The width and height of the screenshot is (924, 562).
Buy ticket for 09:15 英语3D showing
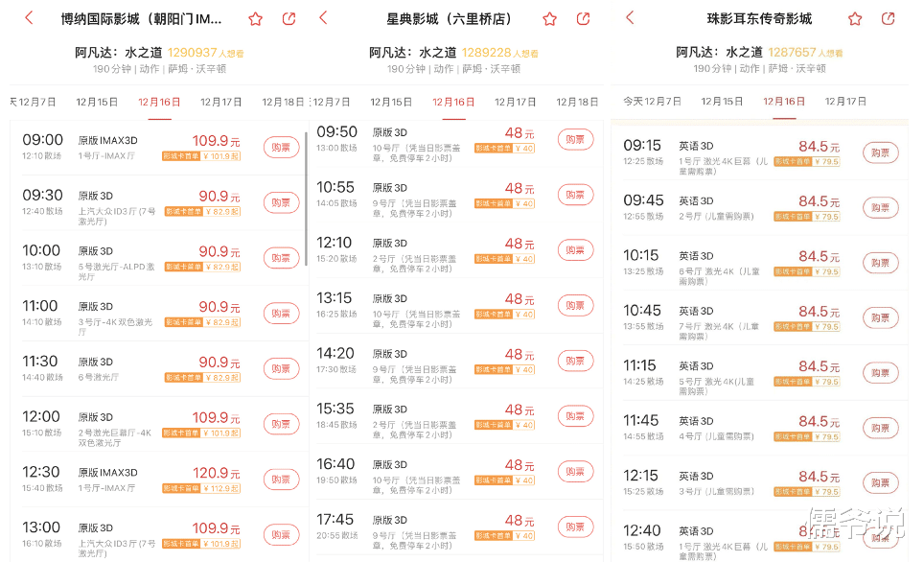tap(881, 152)
